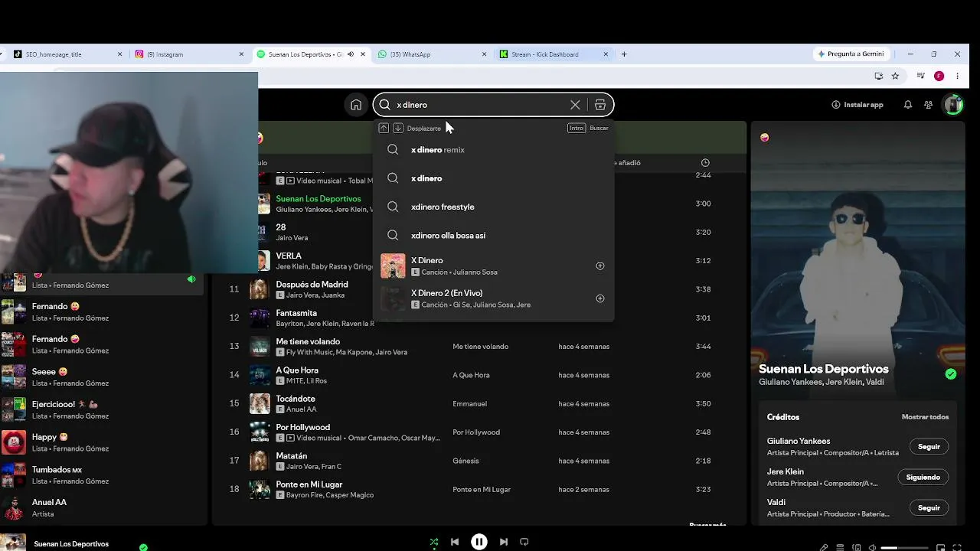Open 'Ejercicioo!' playlist in sidebar
This screenshot has width=980, height=551.
pos(103,409)
